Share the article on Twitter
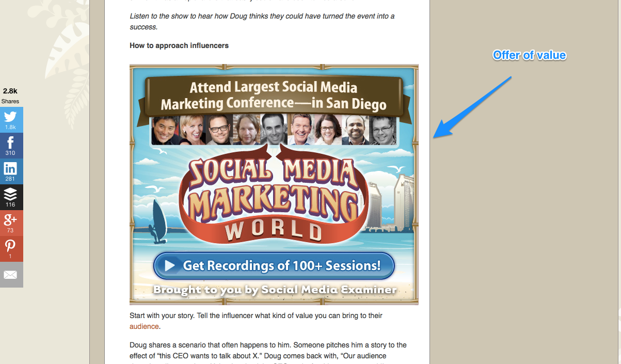621x364 pixels. coord(11,120)
